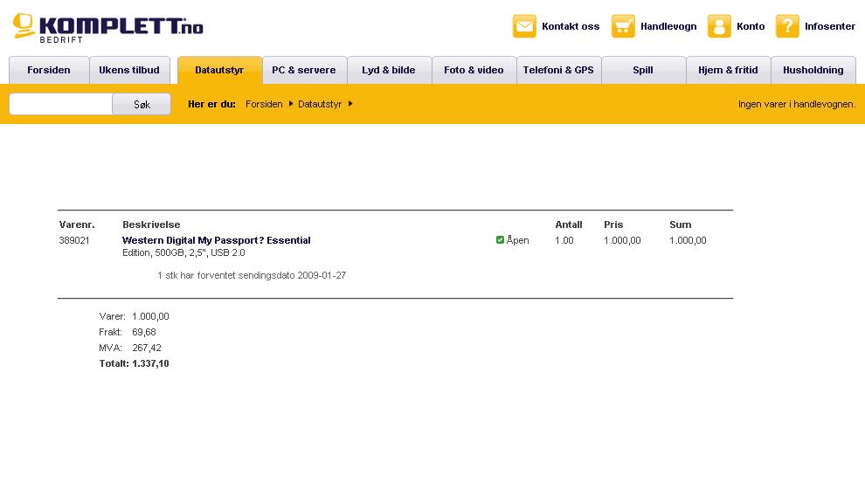Go to the Konto page link

point(751,26)
